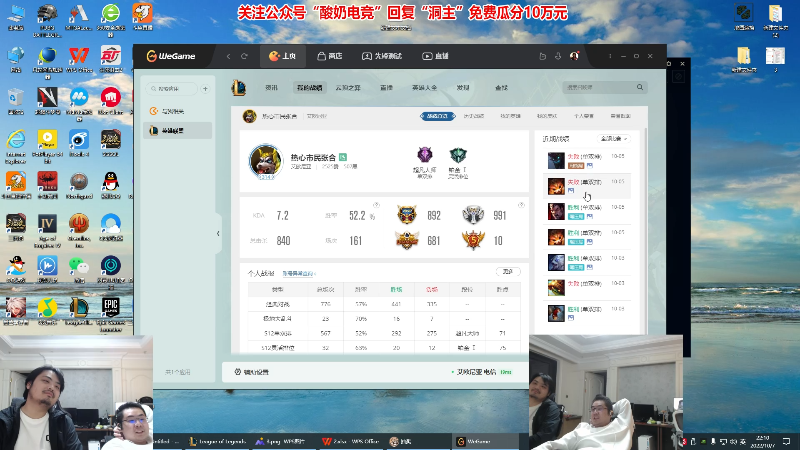Image resolution: width=800 pixels, height=450 pixels.
Task: Click the search magnifier icon in League page
Action: tap(640, 87)
